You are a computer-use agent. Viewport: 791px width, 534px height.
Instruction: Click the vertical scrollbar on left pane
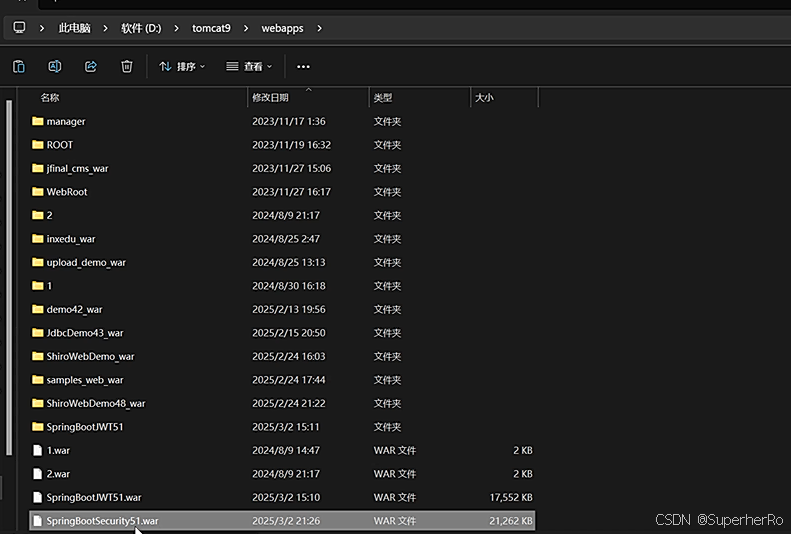(9, 277)
